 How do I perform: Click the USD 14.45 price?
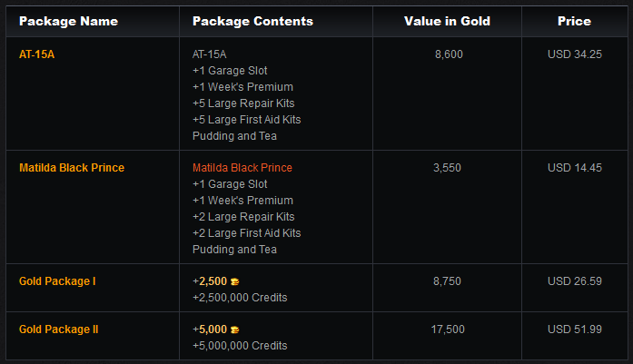(x=575, y=168)
